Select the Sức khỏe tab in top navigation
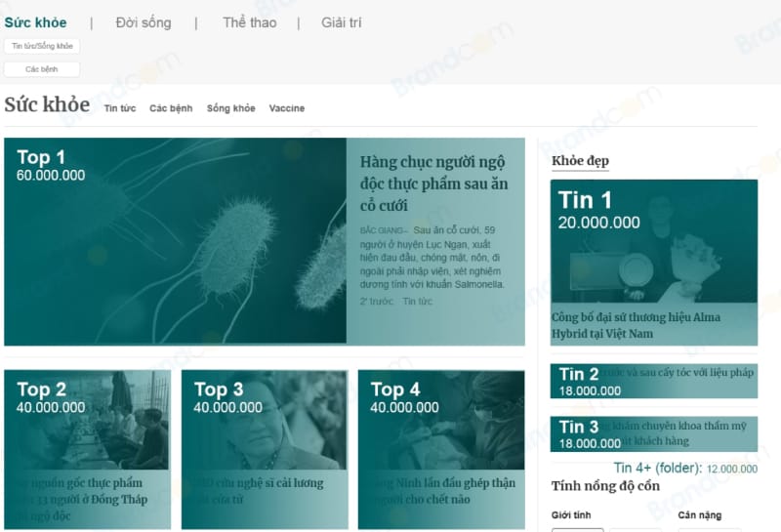The image size is (781, 532). [x=36, y=22]
